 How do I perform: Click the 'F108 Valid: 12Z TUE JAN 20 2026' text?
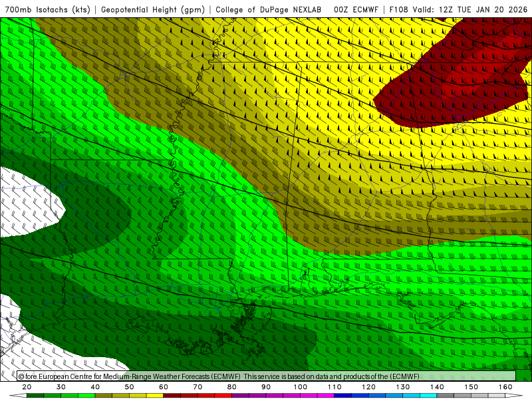click(458, 9)
